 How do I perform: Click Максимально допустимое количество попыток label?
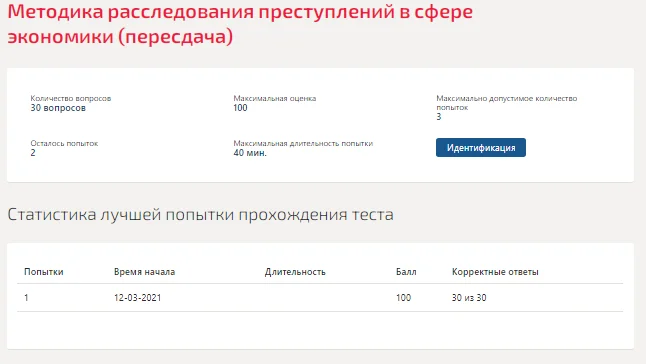point(507,103)
